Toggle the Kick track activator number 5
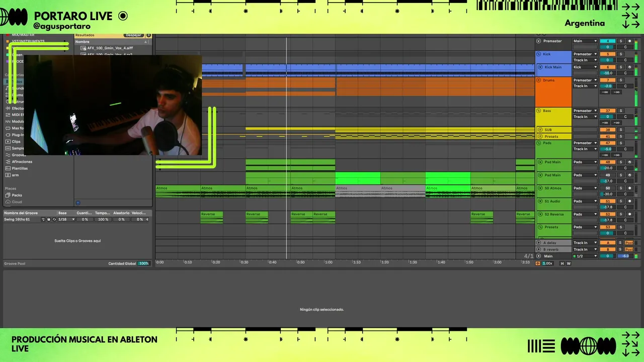Viewport: 644px width, 362px height. point(608,54)
